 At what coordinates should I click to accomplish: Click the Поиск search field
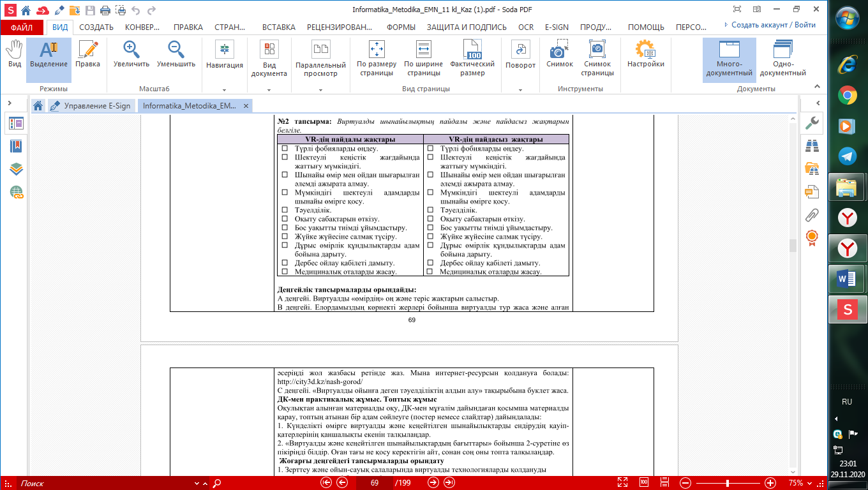pyautogui.click(x=105, y=483)
